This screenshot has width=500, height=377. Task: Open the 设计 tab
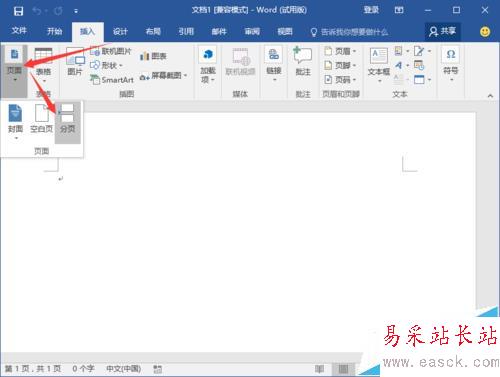(x=120, y=31)
